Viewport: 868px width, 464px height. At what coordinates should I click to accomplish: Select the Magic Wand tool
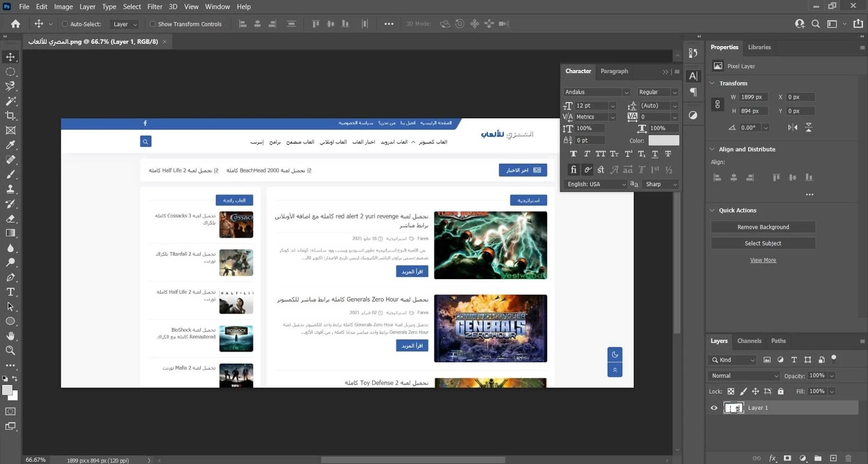[x=10, y=101]
